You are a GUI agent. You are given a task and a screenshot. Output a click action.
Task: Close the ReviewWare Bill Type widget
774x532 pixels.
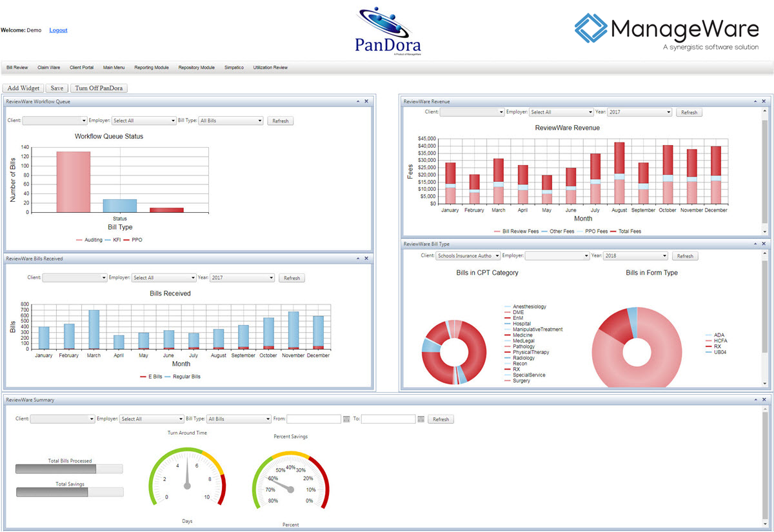[x=764, y=244]
